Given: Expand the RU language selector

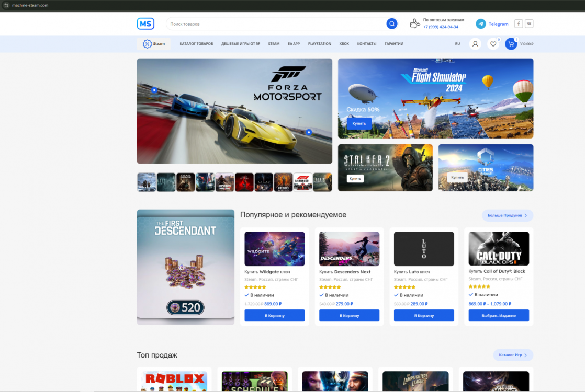Looking at the screenshot, I should [457, 44].
